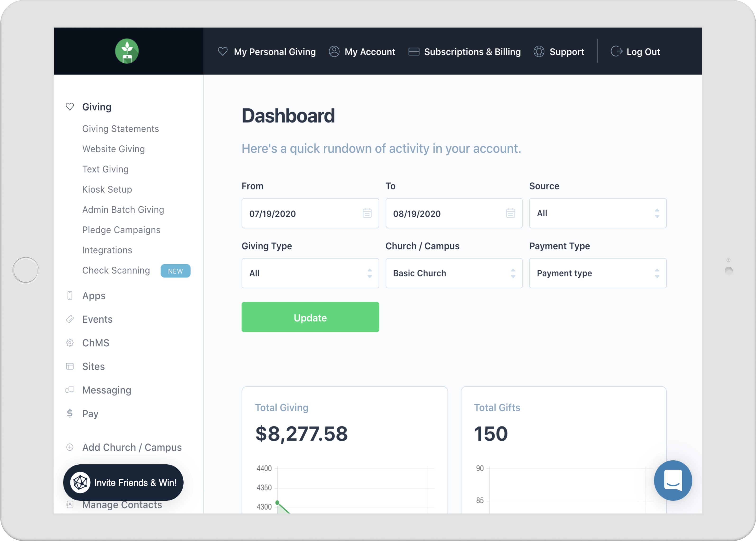Click the chat bubbles icon next to Messaging

click(x=69, y=390)
